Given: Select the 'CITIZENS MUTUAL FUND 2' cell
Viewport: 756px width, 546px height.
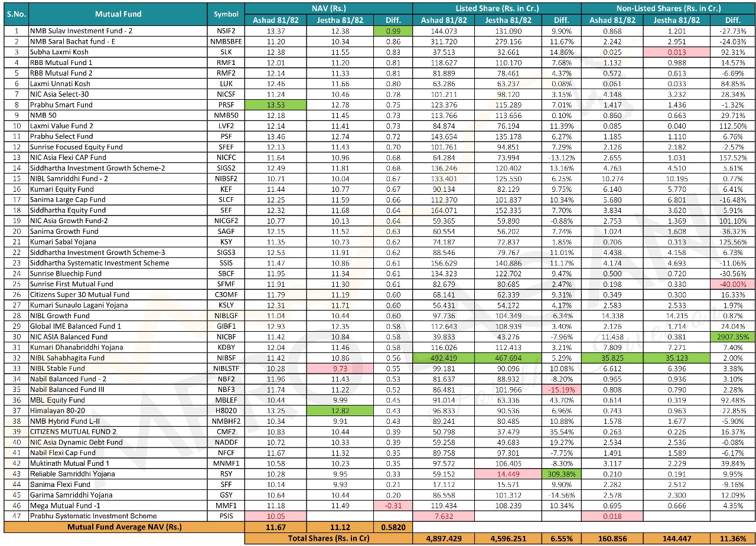Looking at the screenshot, I should pos(118,432).
